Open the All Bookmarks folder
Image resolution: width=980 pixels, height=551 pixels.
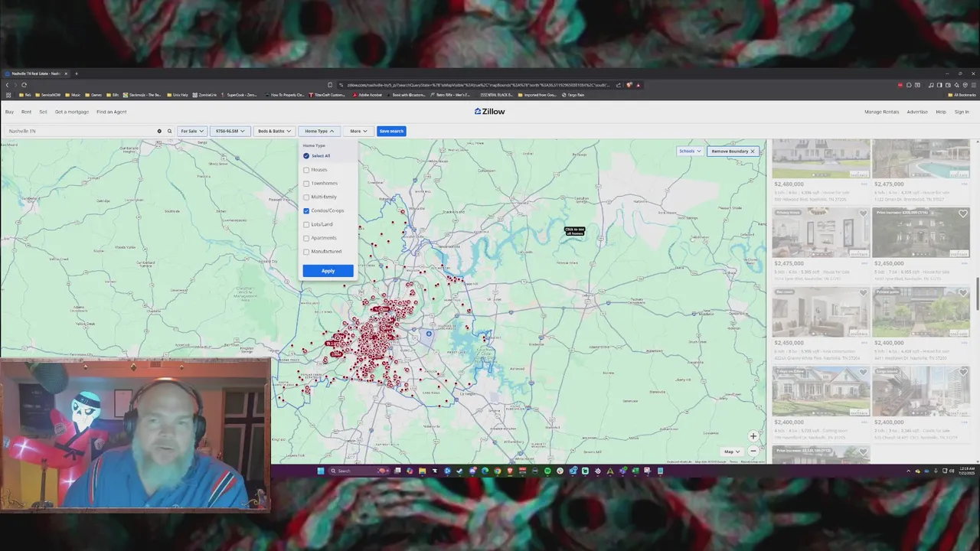click(x=962, y=95)
